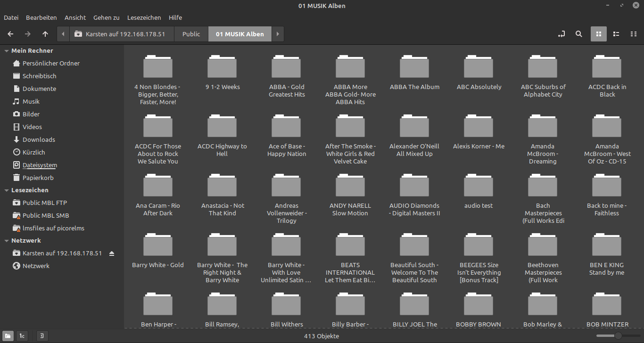Select ACDC Highway to Hell folder
Viewport: 644px width, 343px height.
pyautogui.click(x=223, y=136)
